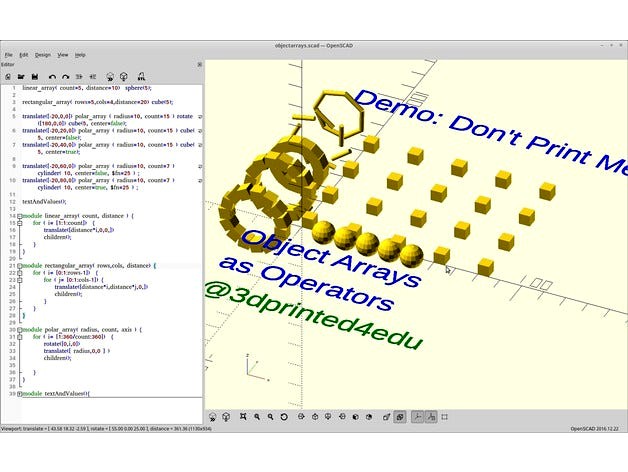628x472 pixels.
Task: Switch to the Back view icon
Action: click(369, 417)
